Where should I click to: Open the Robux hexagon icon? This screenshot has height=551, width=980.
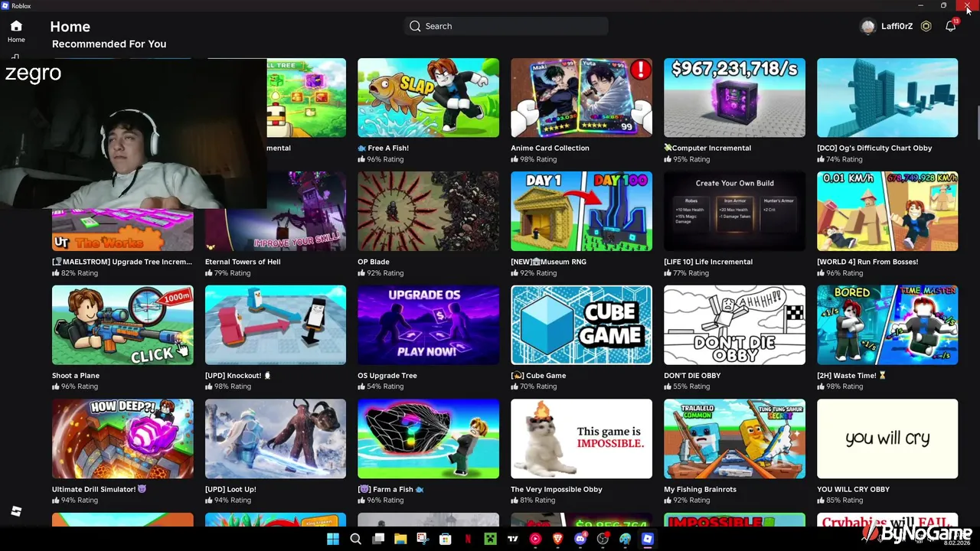[x=926, y=26]
